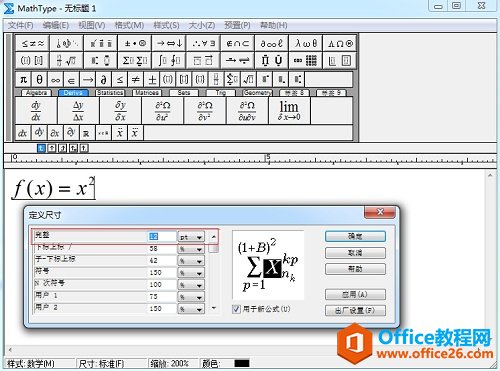Open the 编辑(E) menu
This screenshot has height=371, width=500.
56,25
